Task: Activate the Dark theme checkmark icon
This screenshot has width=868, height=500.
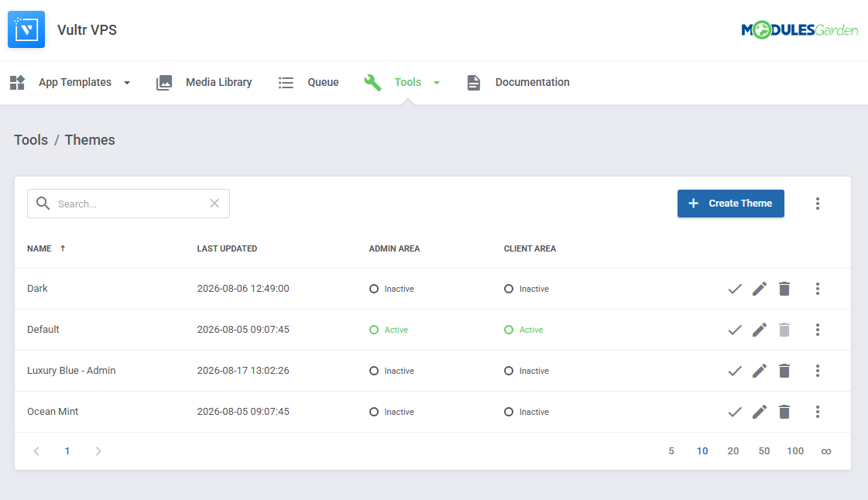Action: point(735,289)
